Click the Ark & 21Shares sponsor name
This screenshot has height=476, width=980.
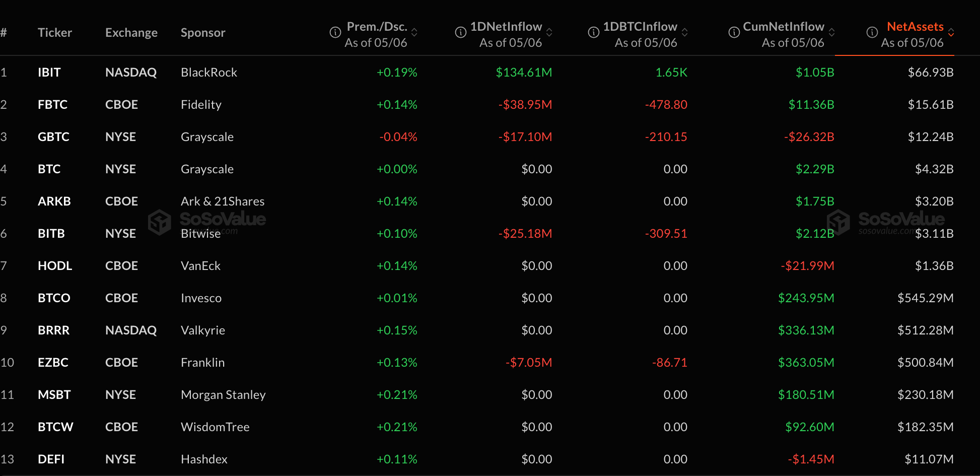coord(223,201)
